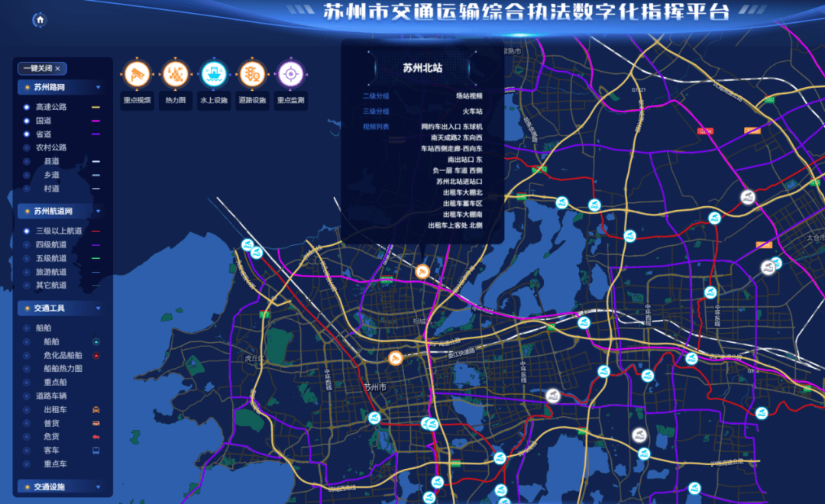Select the 热力图 heatmap icon
Screen dimensions: 825x504
[x=176, y=74]
